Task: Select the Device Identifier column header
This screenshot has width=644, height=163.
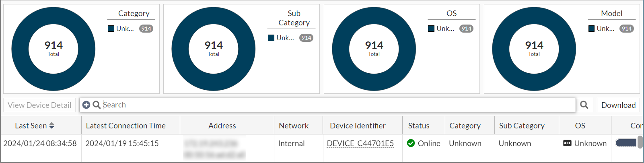Action: pyautogui.click(x=358, y=126)
